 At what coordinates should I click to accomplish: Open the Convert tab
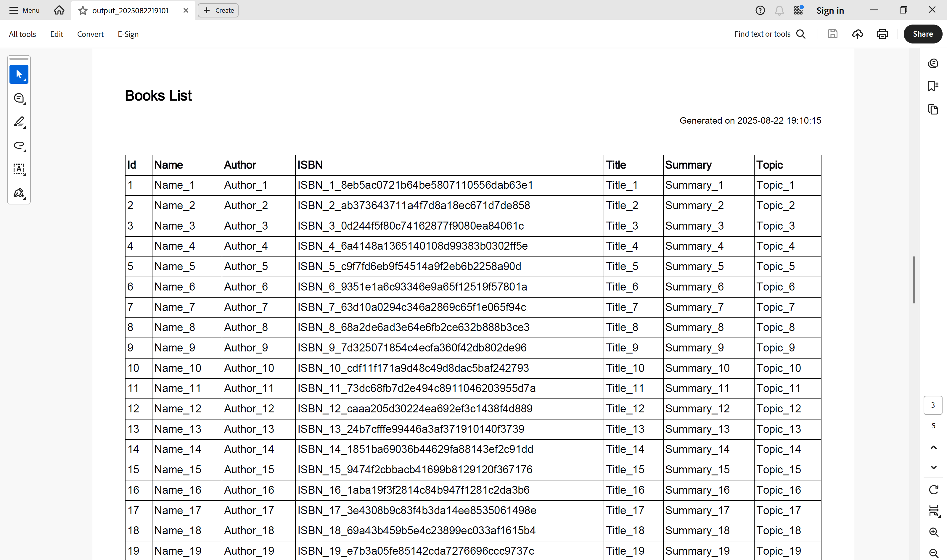pos(90,34)
